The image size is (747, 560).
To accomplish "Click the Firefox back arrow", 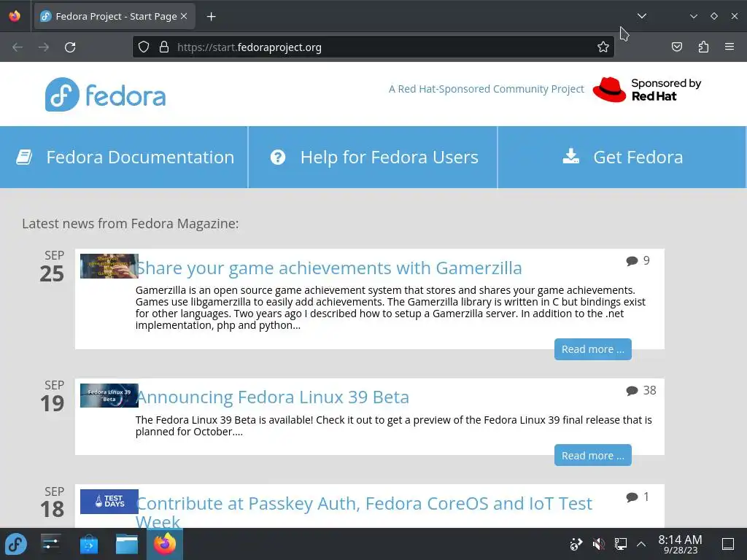I will click(18, 47).
